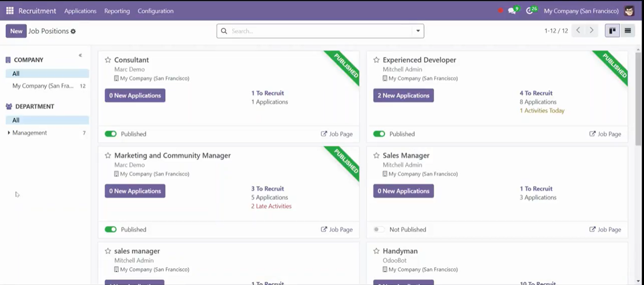Open the activities clock icon with badge 26
Image resolution: width=644 pixels, height=285 pixels.
click(531, 10)
